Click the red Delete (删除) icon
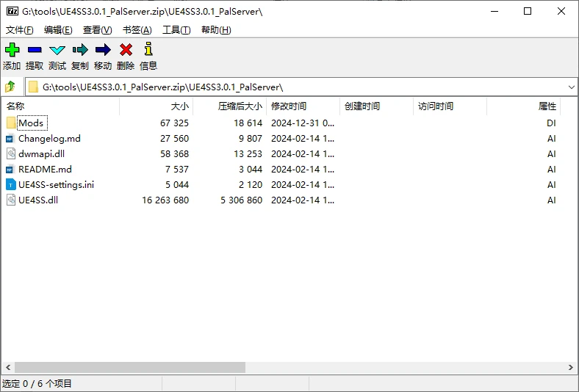 (x=126, y=50)
